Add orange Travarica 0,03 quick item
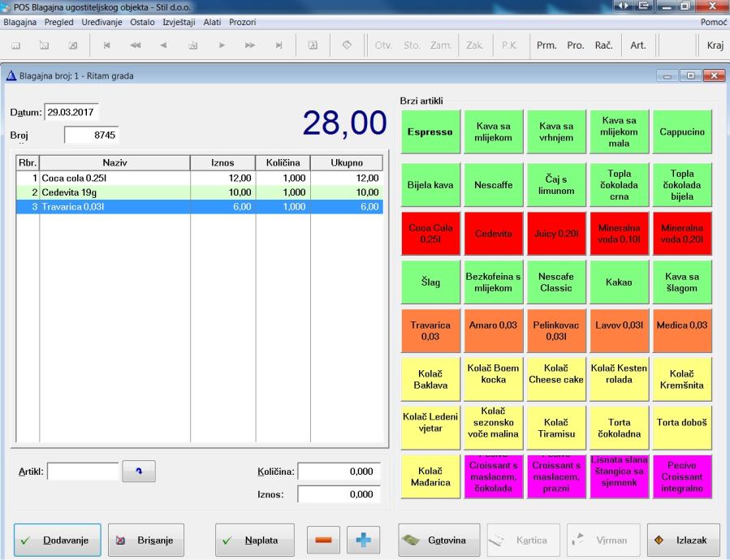 [x=430, y=331]
